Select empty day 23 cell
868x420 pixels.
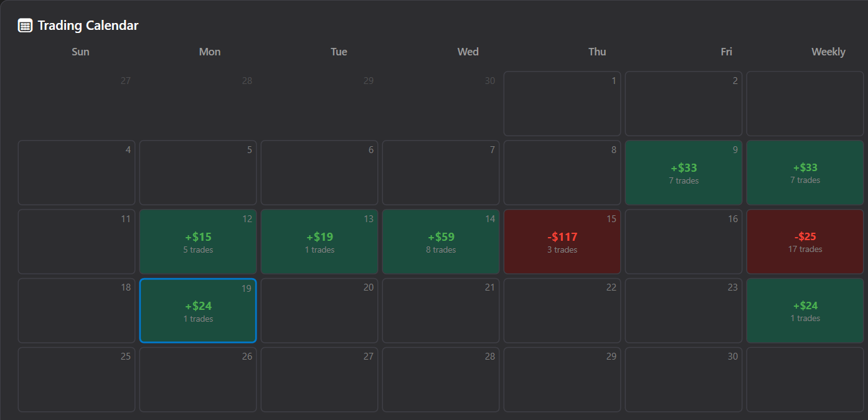(684, 310)
